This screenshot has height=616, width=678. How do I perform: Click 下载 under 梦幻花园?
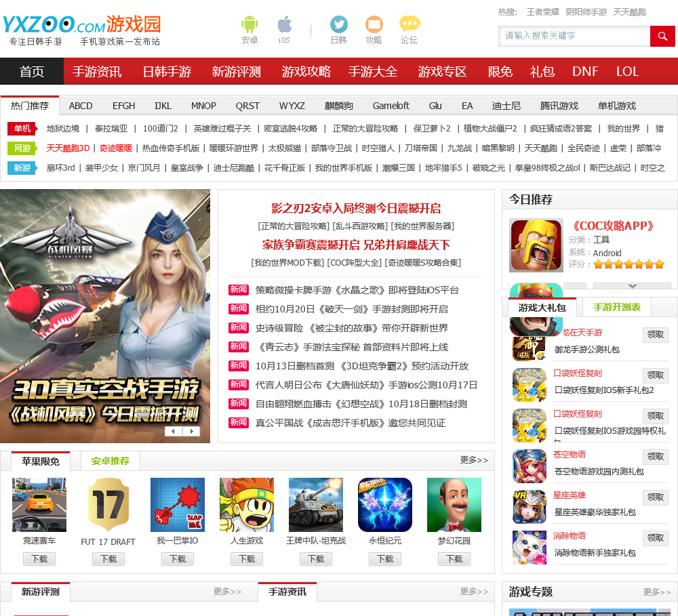(454, 559)
